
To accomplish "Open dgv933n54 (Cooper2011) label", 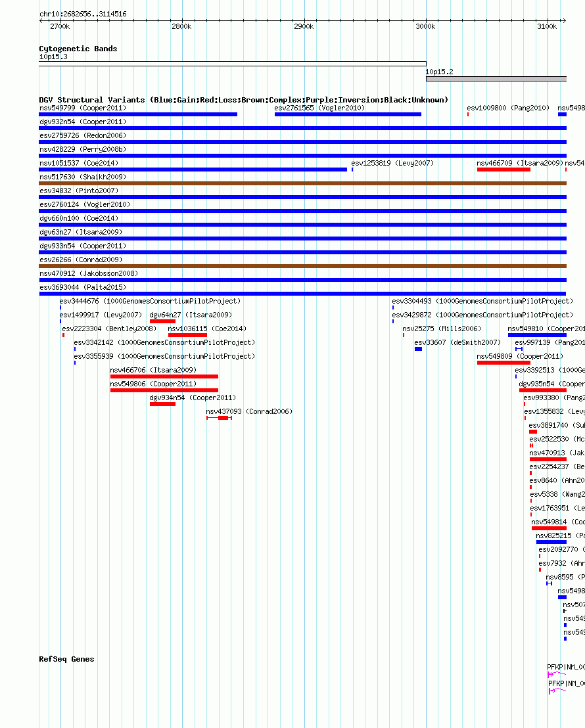I will click(x=83, y=246).
